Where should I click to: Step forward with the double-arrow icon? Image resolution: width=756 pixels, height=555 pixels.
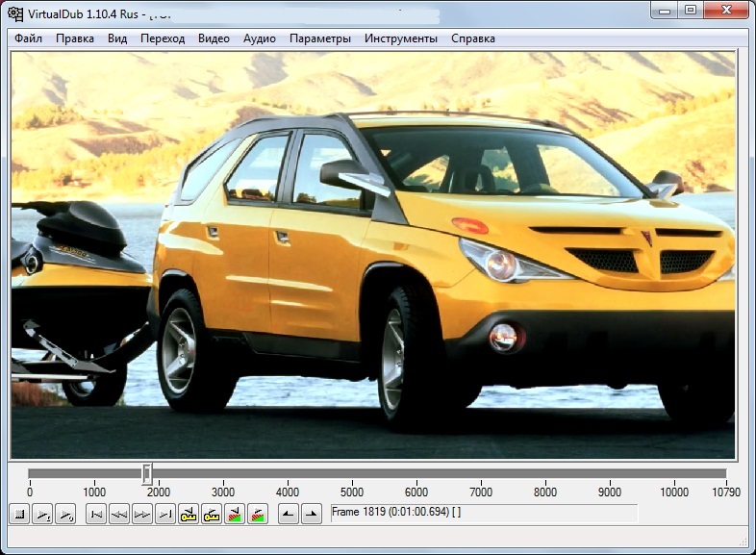(142, 514)
